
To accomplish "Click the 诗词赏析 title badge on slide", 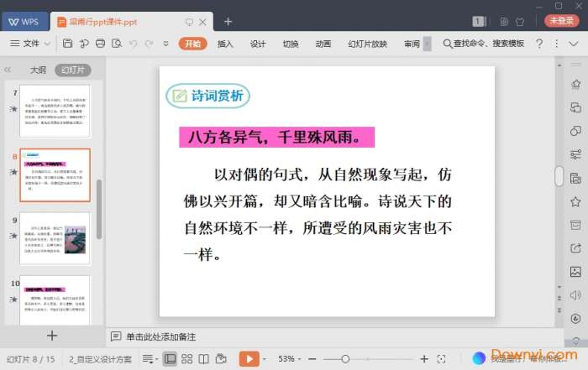I will coord(207,96).
